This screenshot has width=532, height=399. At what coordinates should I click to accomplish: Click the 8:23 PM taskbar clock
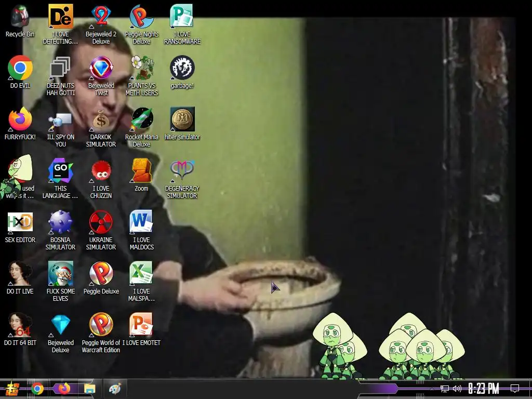pos(484,389)
